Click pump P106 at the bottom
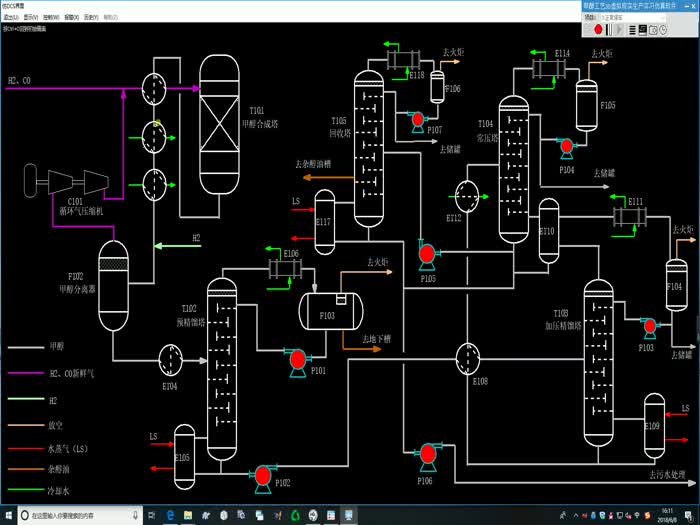This screenshot has width=700, height=525. click(x=428, y=455)
